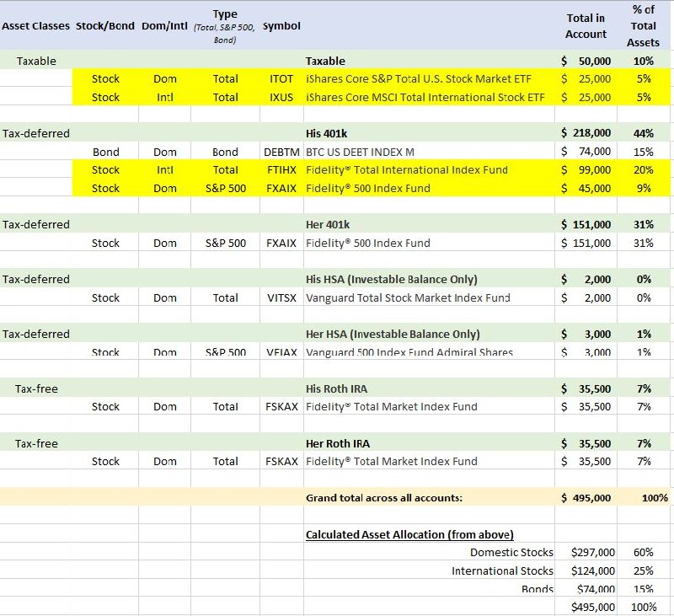Click 'Calculated Asset Allocation (from above)' heading
The width and height of the screenshot is (674, 616).
[x=409, y=535]
